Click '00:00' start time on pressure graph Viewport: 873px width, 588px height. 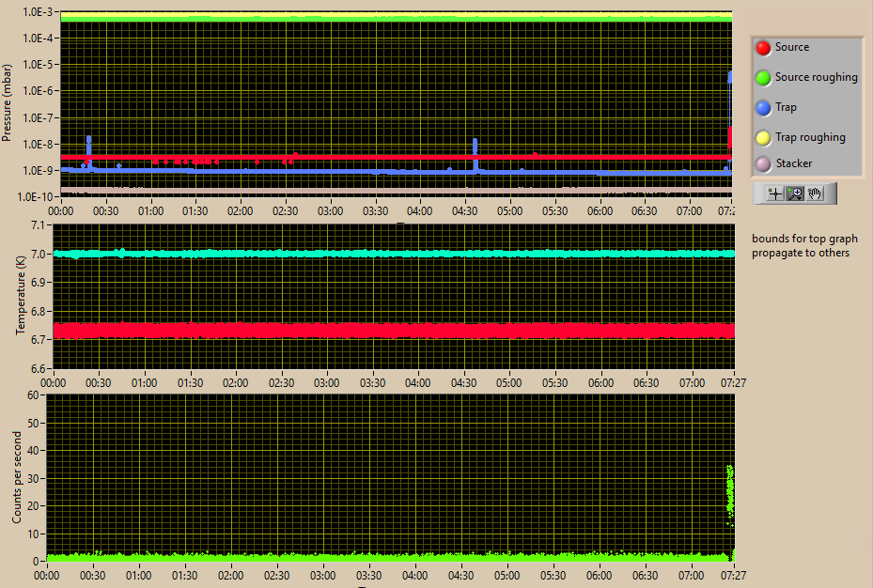[61, 211]
